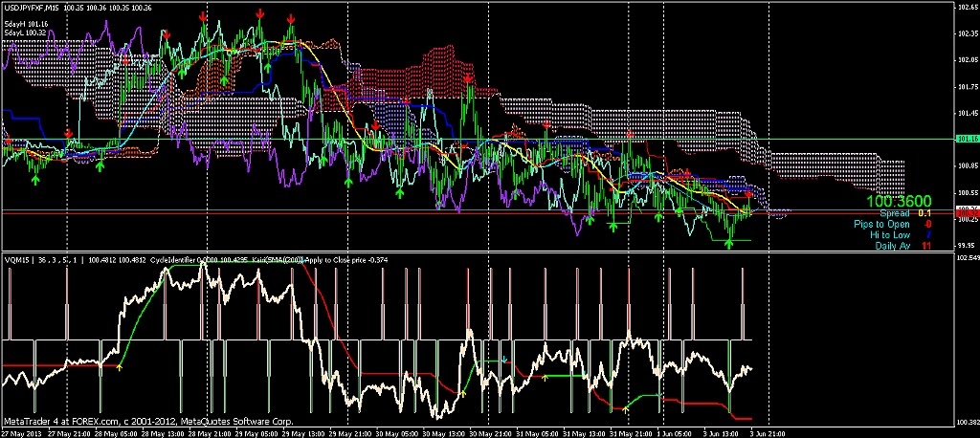Image resolution: width=980 pixels, height=438 pixels.
Task: Select the Hi to Low label
Action: click(x=890, y=235)
